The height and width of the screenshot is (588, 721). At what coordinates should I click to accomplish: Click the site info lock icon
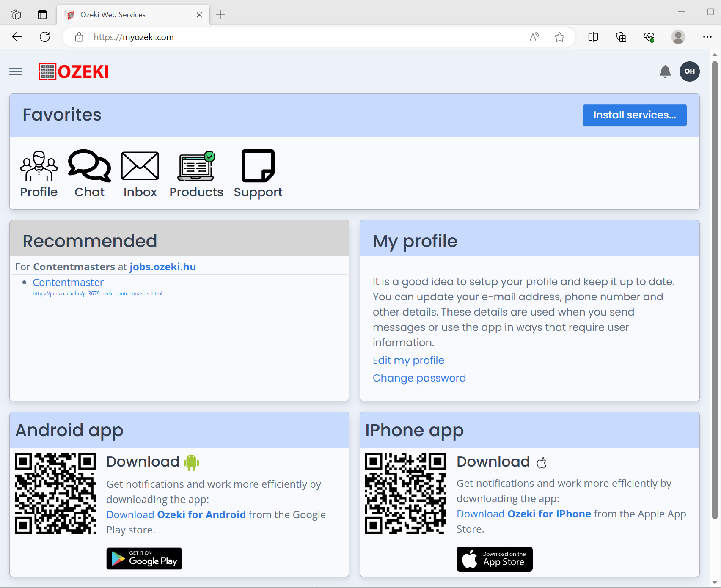tap(79, 37)
